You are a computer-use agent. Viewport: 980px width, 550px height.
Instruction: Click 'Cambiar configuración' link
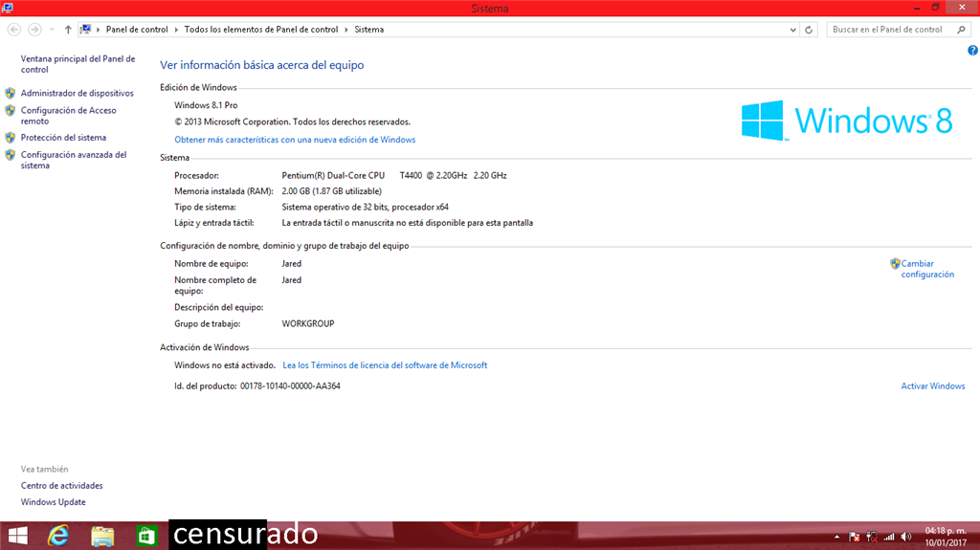[x=927, y=269]
